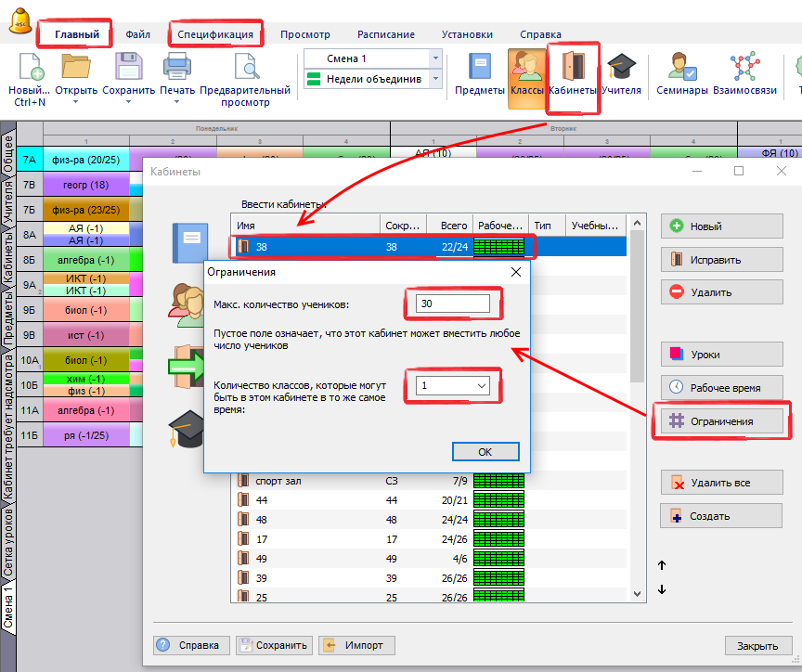Open the Классы (Classes) toolbar icon

[525, 70]
